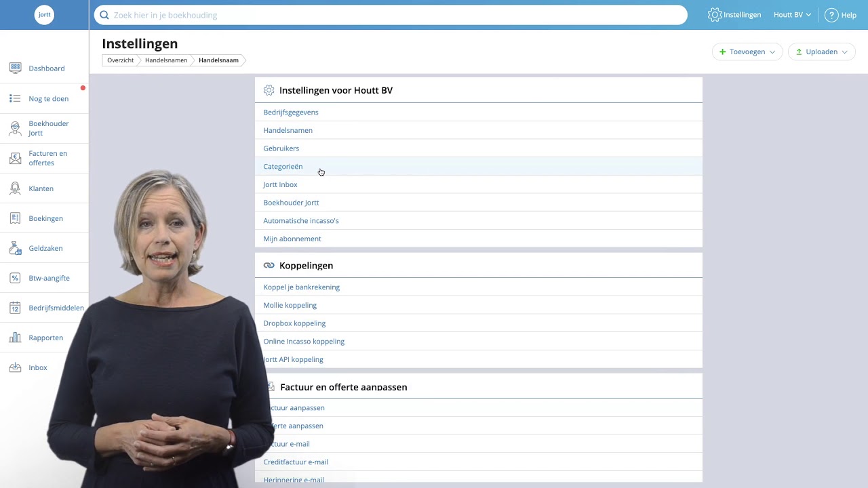Open Creditfactuur e-mail link

pos(296,462)
